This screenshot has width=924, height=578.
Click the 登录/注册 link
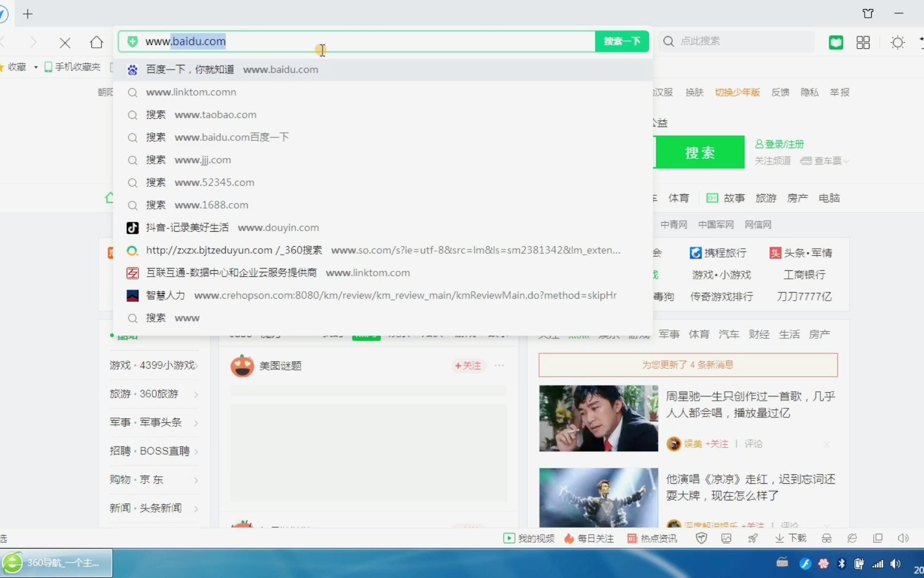coord(779,144)
